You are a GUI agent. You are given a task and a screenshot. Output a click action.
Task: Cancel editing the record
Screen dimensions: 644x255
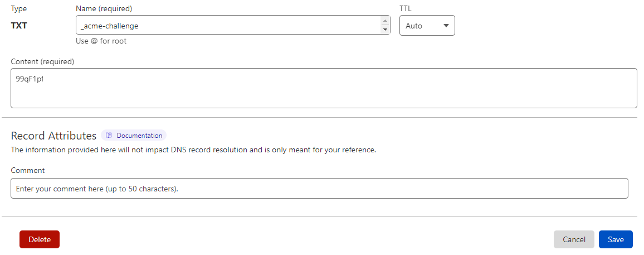(x=574, y=239)
